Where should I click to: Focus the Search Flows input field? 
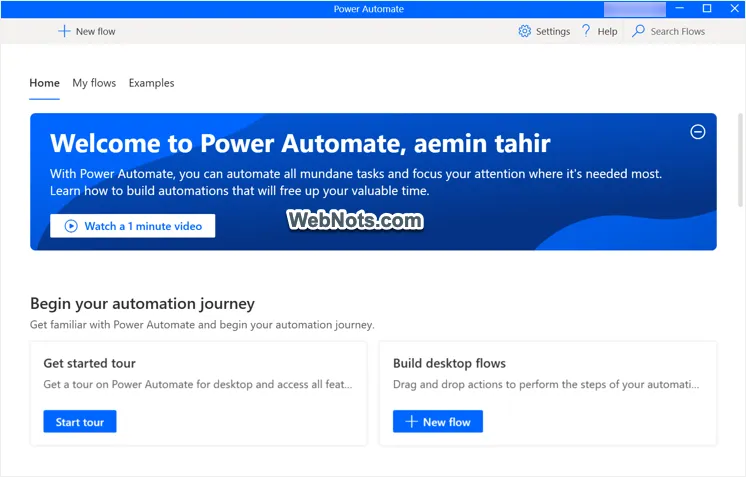point(677,31)
